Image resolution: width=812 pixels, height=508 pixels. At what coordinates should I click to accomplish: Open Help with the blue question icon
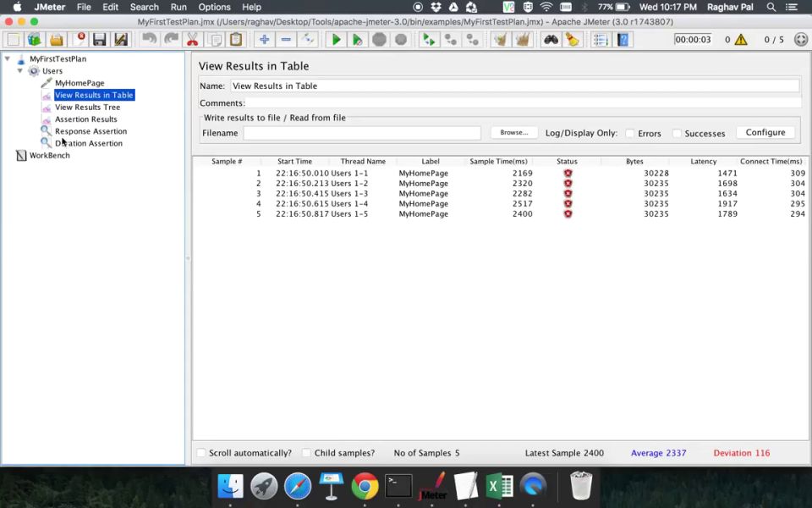coord(623,40)
